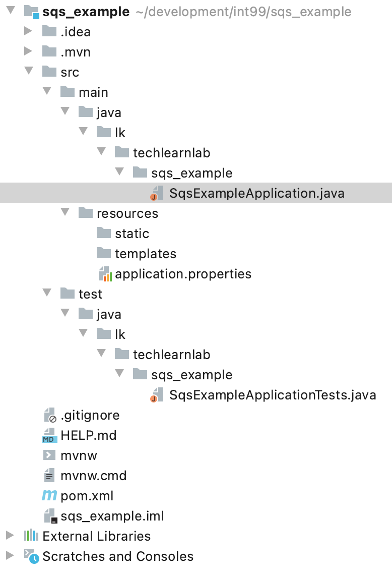Click the java folder icon under main
This screenshot has width=392, height=577.
85,112
